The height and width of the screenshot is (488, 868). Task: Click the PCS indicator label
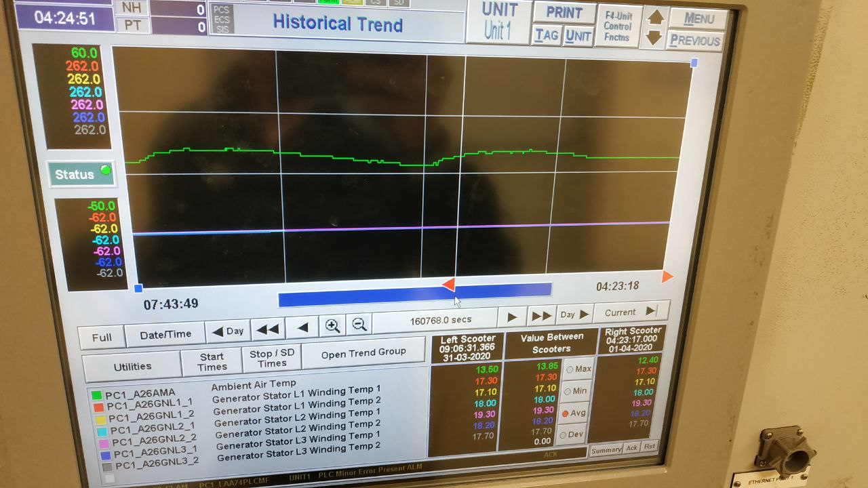click(x=221, y=9)
